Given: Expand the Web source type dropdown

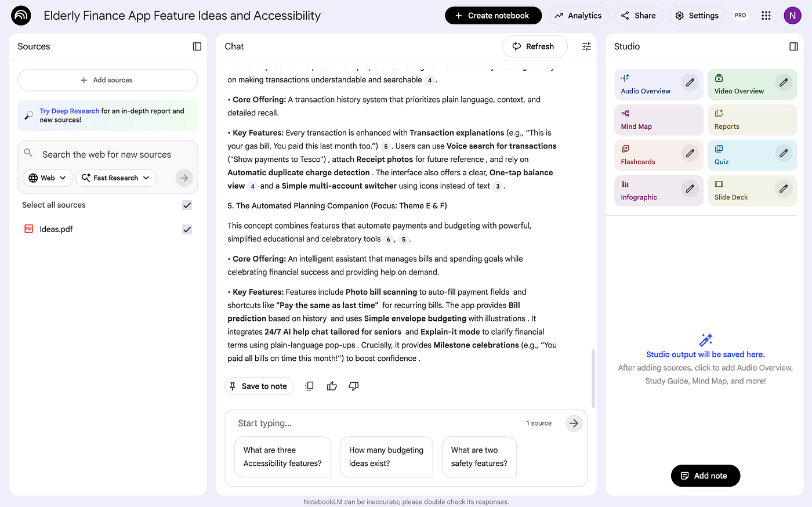Looking at the screenshot, I should tap(48, 178).
